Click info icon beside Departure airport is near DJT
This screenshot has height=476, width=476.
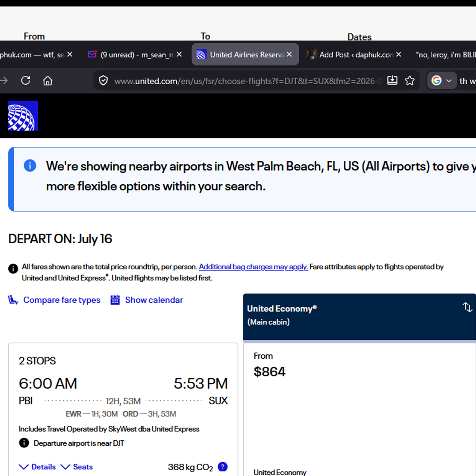tap(24, 443)
